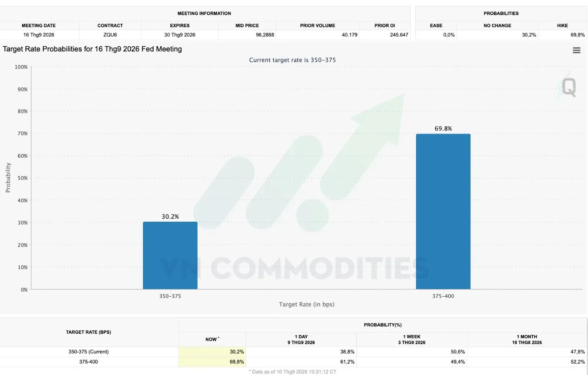Viewport: 588px width, 375px height.
Task: Click the EASE probability header
Action: (x=436, y=25)
